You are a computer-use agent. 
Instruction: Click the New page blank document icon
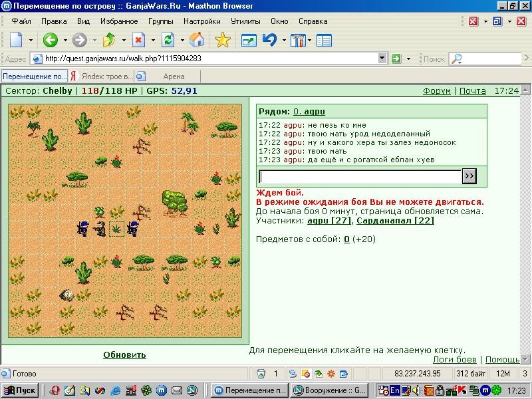click(16, 41)
